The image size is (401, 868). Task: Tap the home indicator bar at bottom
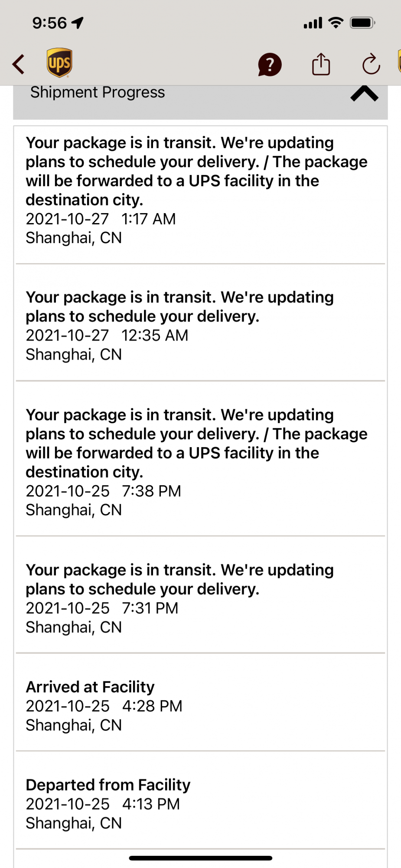click(200, 858)
